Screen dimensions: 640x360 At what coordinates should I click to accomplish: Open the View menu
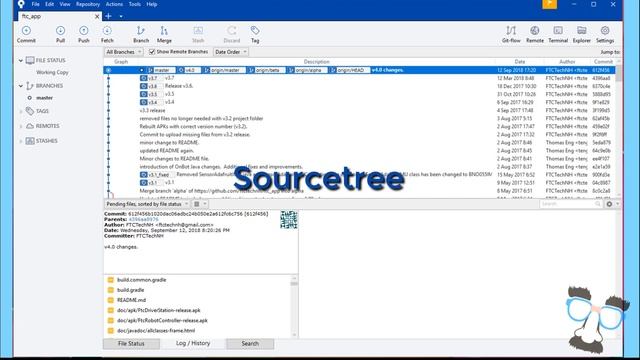click(64, 4)
